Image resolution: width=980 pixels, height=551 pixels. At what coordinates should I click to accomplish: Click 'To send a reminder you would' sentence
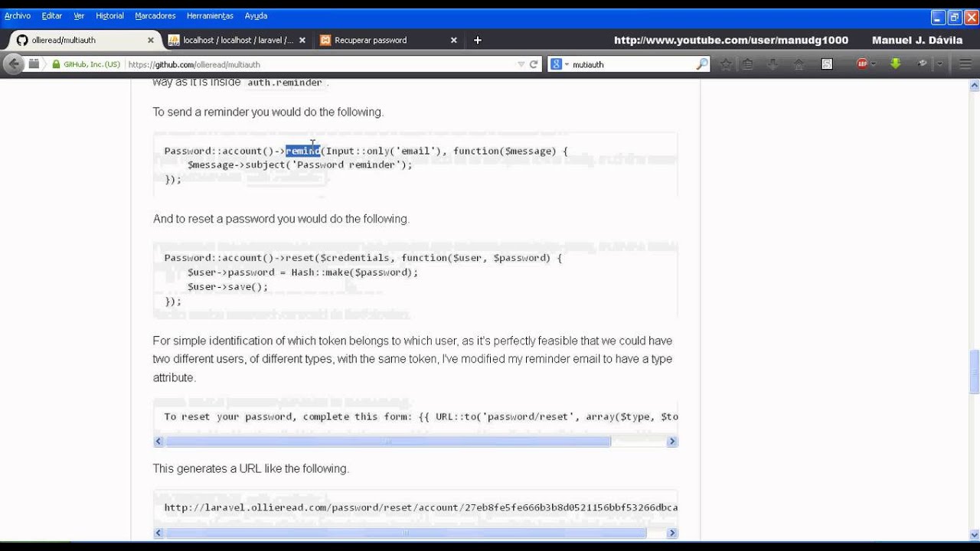(x=268, y=112)
